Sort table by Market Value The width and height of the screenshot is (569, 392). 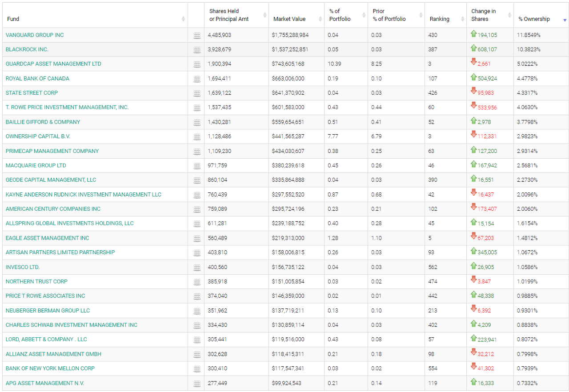tap(297, 15)
